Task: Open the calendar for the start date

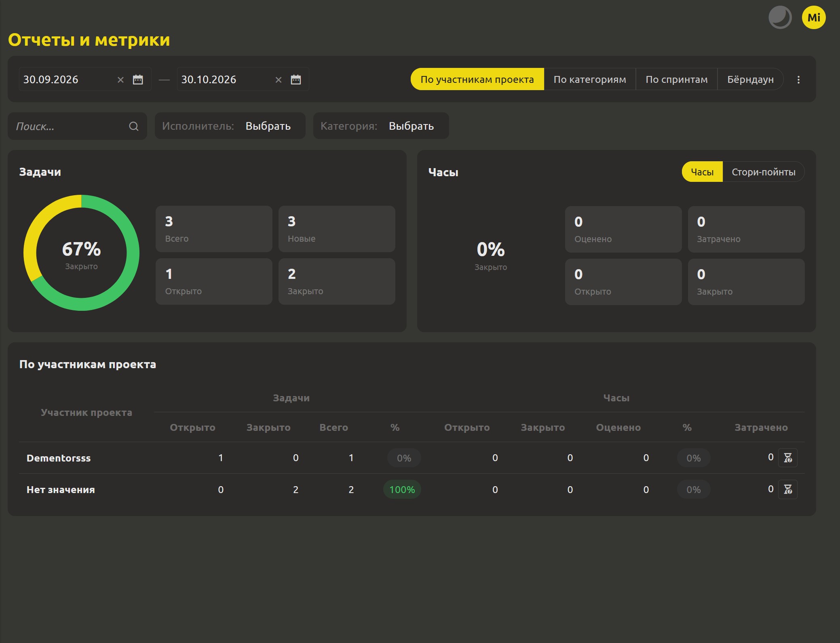Action: pyautogui.click(x=138, y=80)
